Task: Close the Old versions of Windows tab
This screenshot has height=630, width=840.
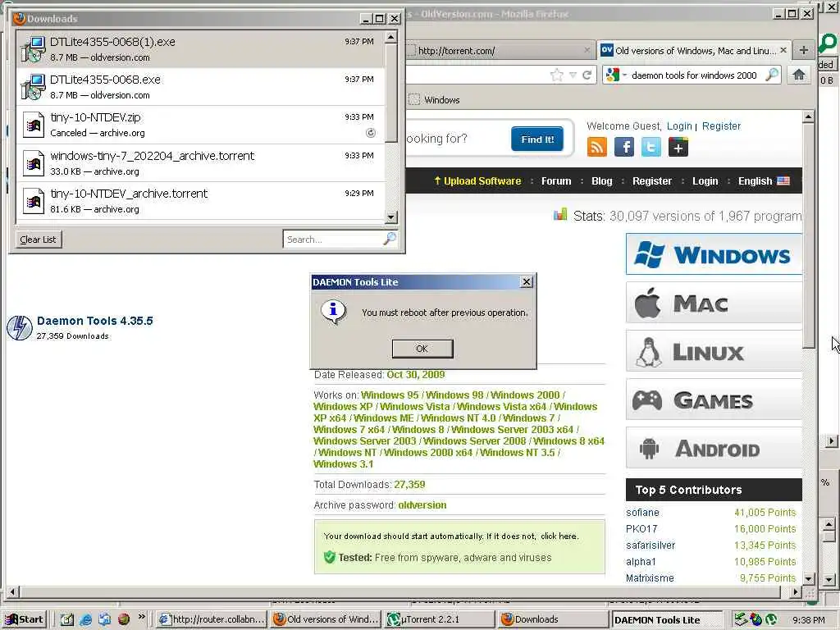Action: [x=783, y=50]
